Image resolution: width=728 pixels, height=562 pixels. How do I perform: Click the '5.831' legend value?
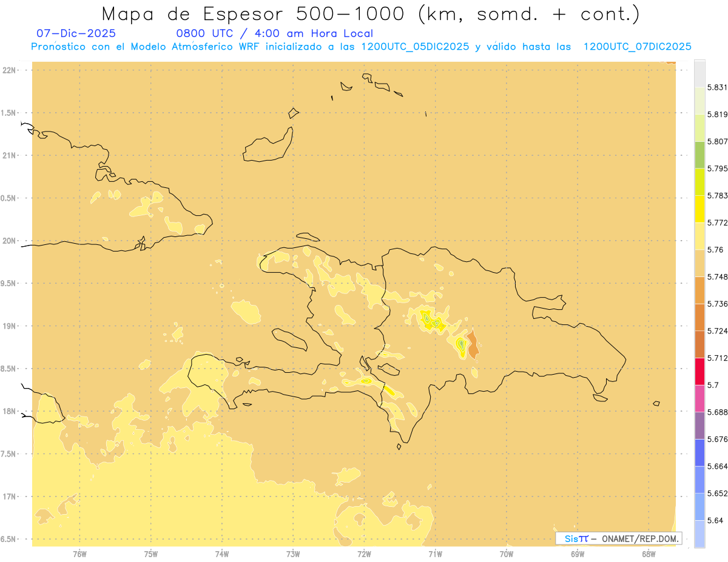pos(717,87)
